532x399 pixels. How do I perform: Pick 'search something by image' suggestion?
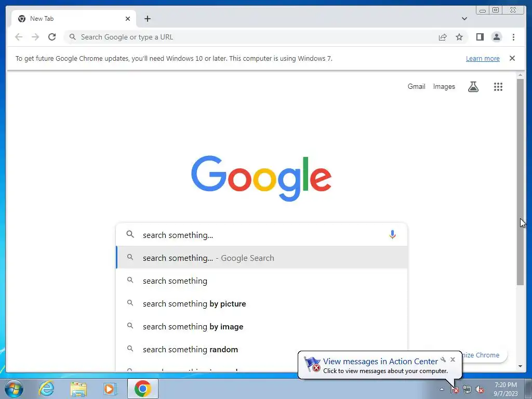[262, 326]
